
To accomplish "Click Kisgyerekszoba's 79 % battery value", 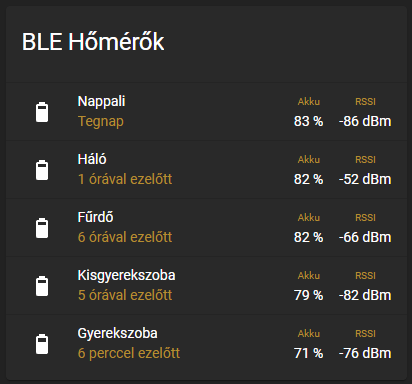I will 308,295.
